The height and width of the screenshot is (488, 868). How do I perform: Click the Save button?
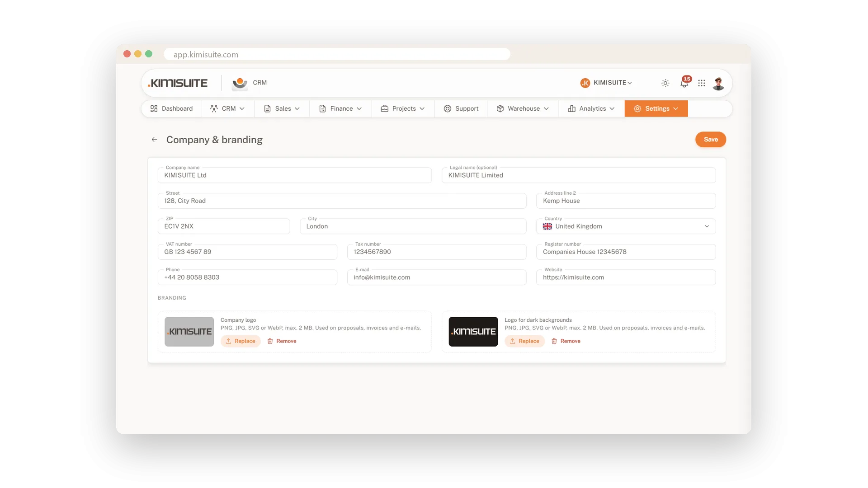[711, 140]
